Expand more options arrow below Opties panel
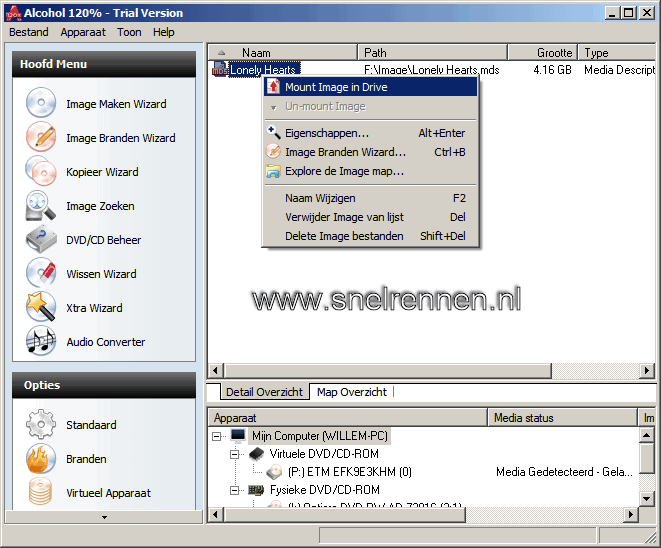 point(104,517)
